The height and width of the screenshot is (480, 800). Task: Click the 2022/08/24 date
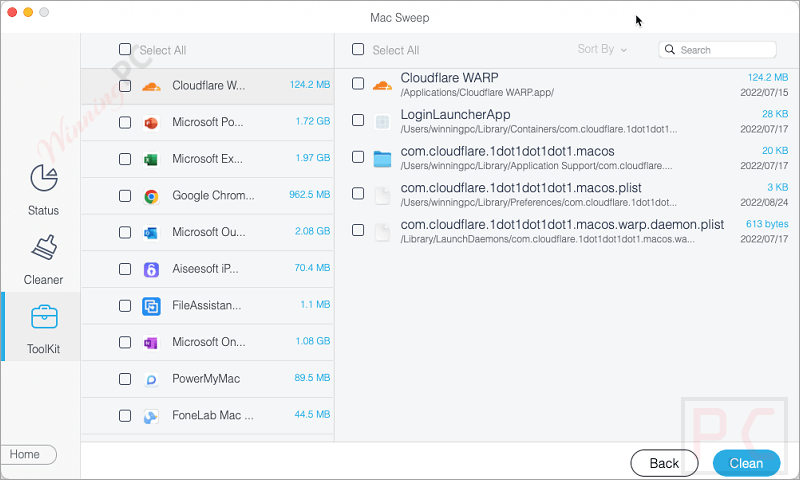[764, 203]
